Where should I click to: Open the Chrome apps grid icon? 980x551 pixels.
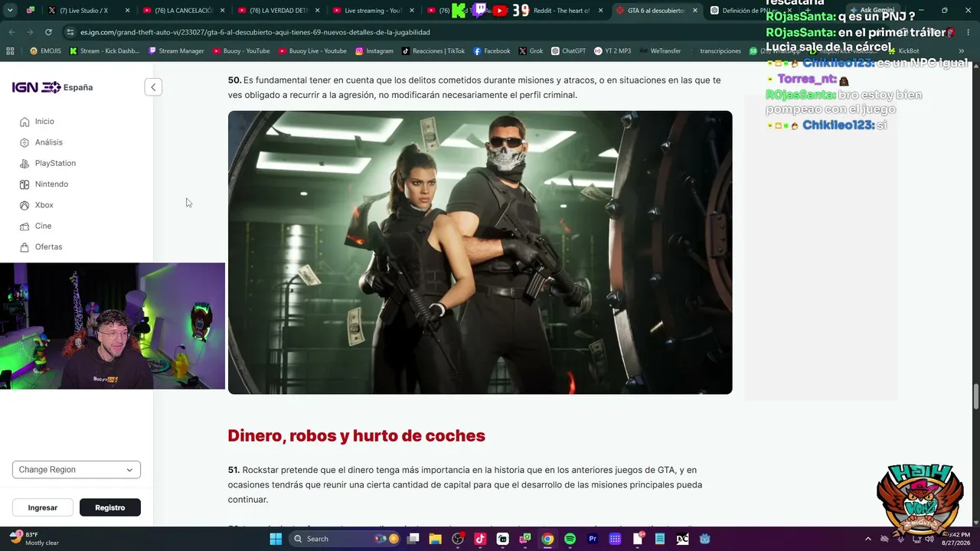(10, 51)
